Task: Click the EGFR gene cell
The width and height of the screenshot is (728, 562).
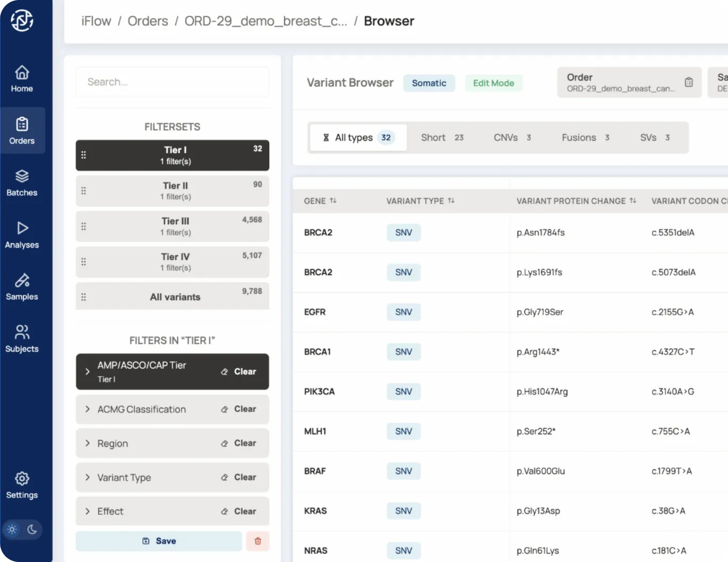Action: [x=315, y=312]
